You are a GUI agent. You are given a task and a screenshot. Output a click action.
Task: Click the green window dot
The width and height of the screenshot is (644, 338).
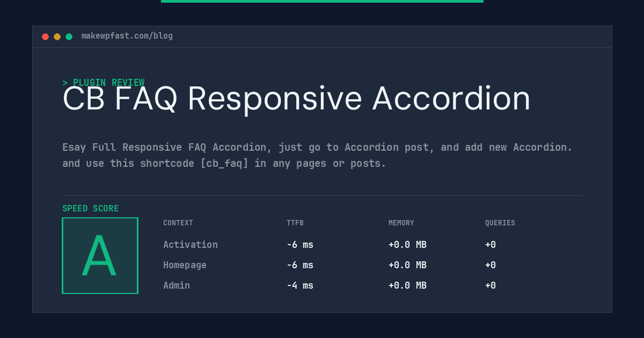click(x=69, y=36)
